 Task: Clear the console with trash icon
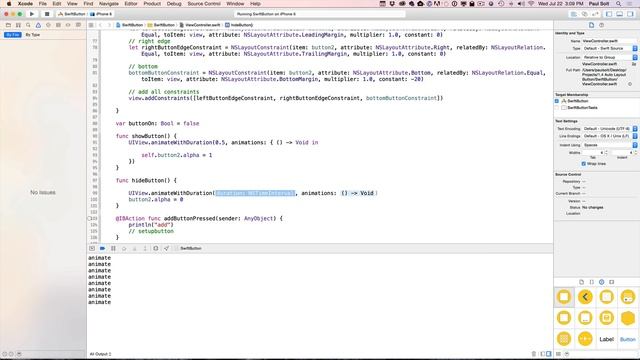533,354
